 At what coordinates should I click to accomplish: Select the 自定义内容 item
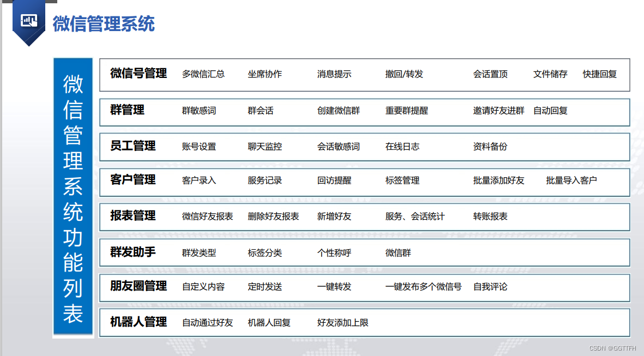(x=203, y=287)
